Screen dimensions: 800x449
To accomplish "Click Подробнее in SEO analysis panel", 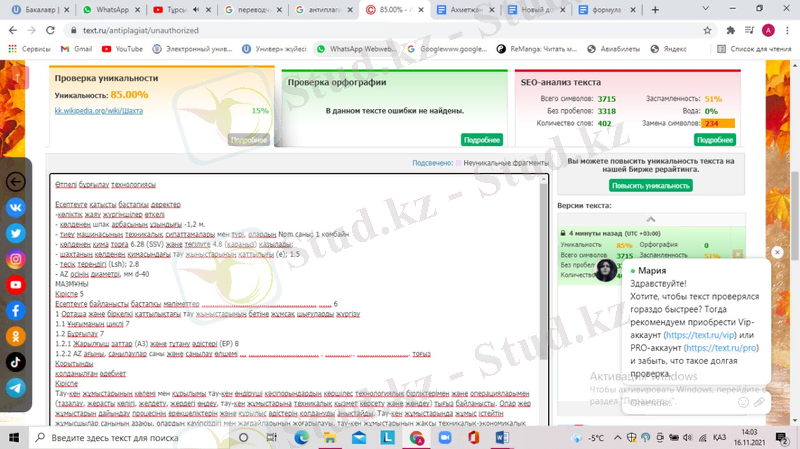I will coord(715,140).
